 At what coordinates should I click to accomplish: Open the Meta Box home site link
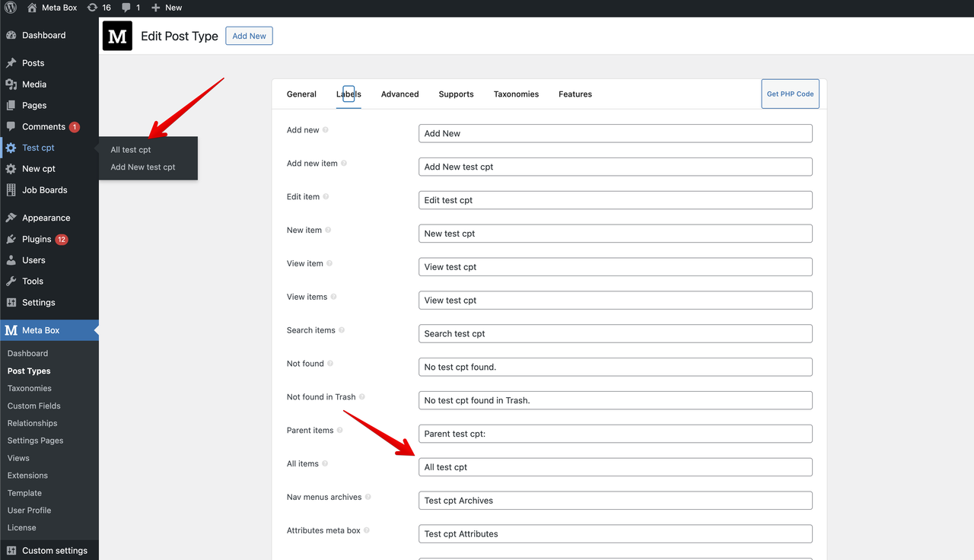pyautogui.click(x=53, y=8)
